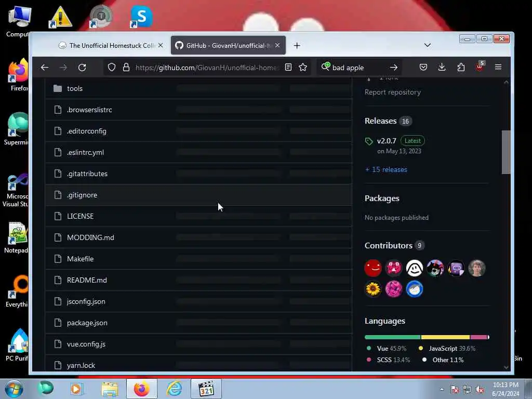The image size is (532, 399).
Task: Open the vue.config.js file
Action: [x=86, y=344]
